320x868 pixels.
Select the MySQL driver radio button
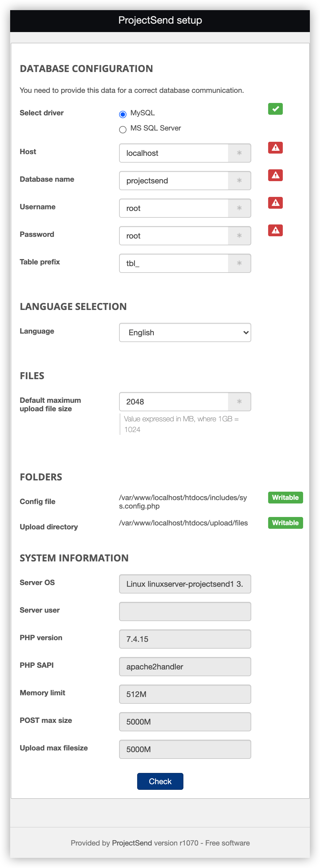point(123,114)
